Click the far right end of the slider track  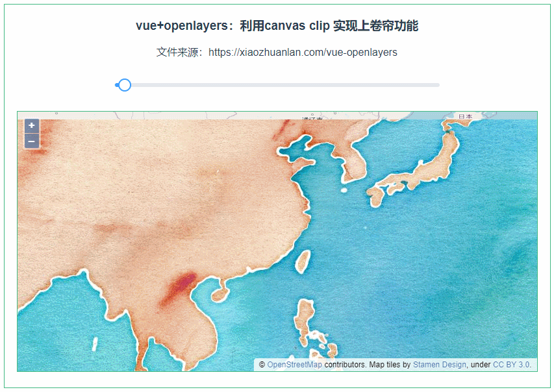pyautogui.click(x=438, y=85)
